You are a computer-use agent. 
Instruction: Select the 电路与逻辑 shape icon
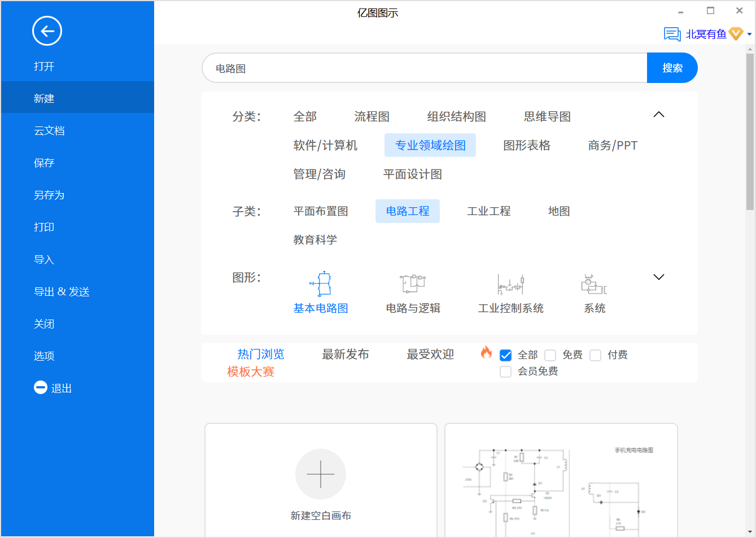(413, 284)
